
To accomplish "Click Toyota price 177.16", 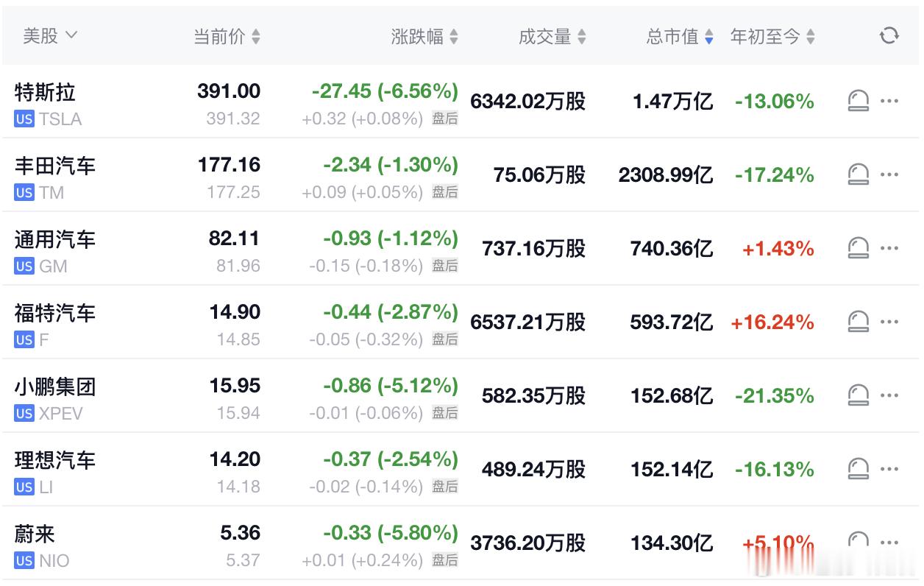I will (x=229, y=165).
